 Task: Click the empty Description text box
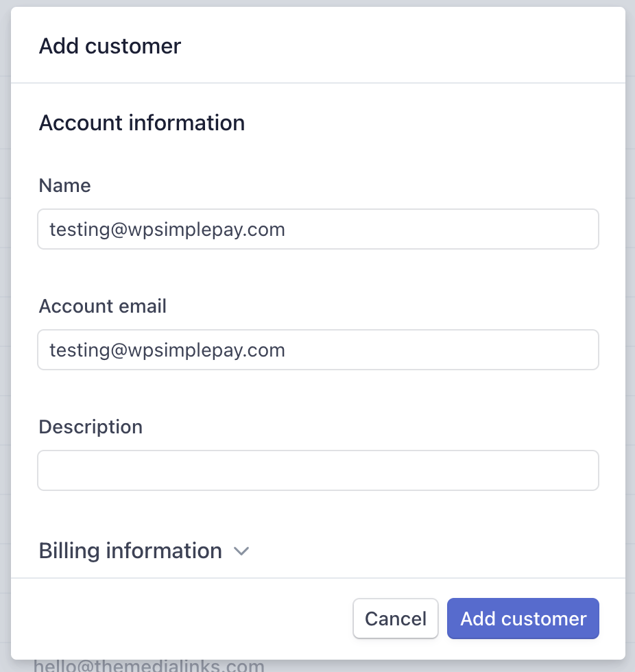coord(318,470)
